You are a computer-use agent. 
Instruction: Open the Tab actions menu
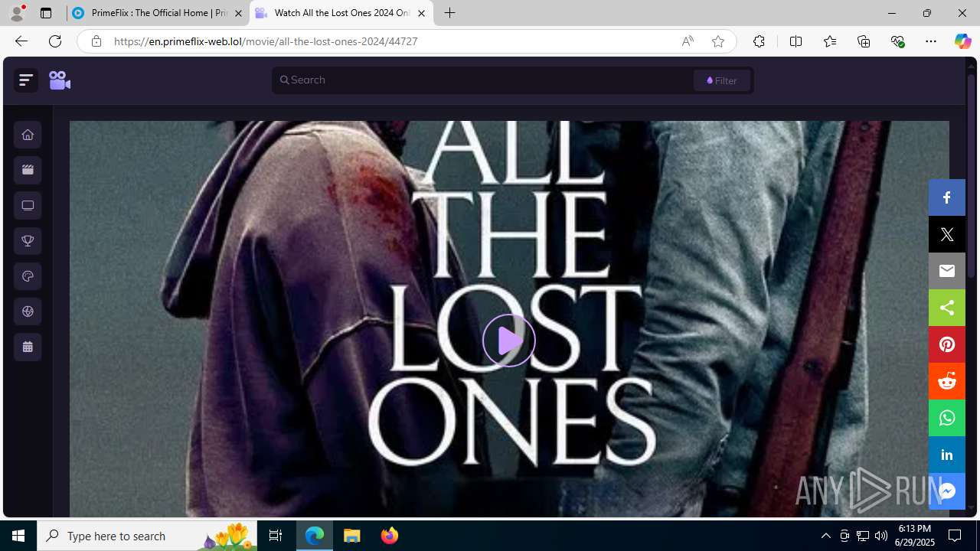coord(46,13)
